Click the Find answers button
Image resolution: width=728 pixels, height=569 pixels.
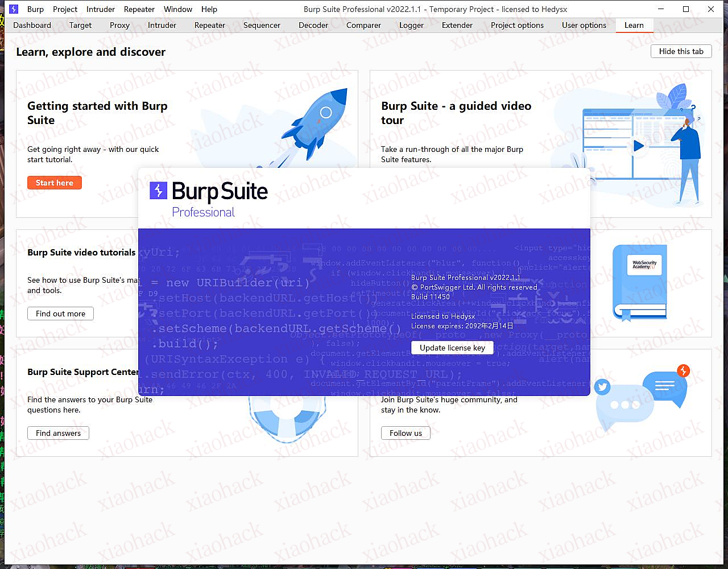coord(58,433)
